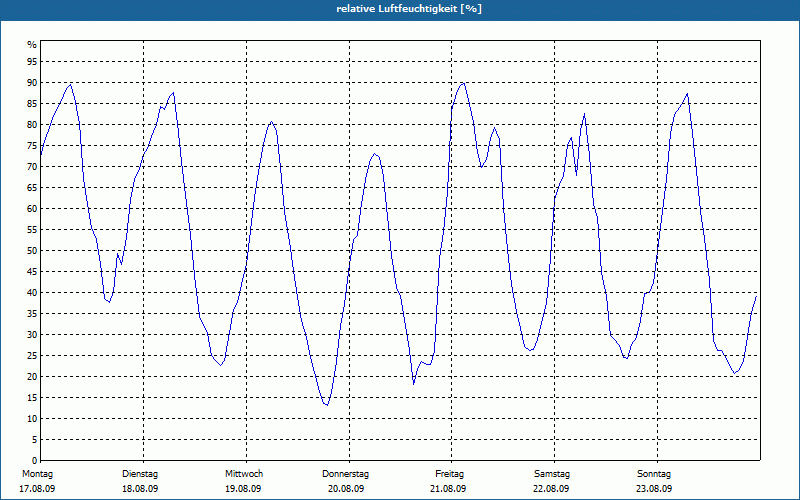Select the y-axis tick '80'

point(32,124)
